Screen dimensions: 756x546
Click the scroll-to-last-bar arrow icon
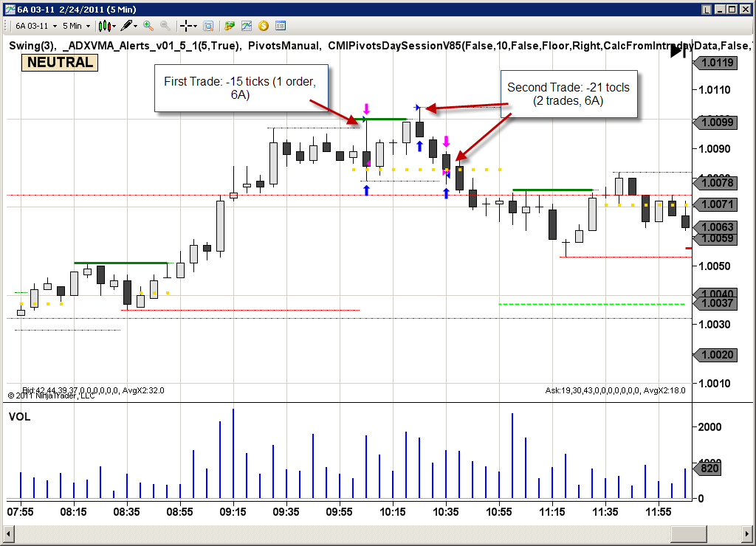point(679,51)
